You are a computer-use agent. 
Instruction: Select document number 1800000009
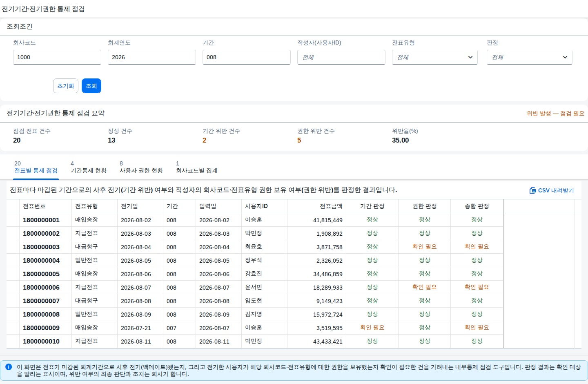point(41,328)
